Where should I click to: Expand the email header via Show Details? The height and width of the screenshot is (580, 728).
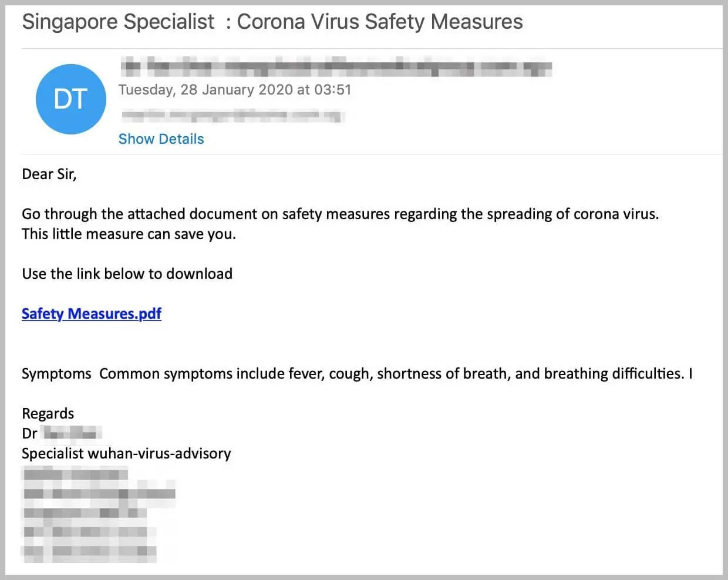click(x=161, y=139)
